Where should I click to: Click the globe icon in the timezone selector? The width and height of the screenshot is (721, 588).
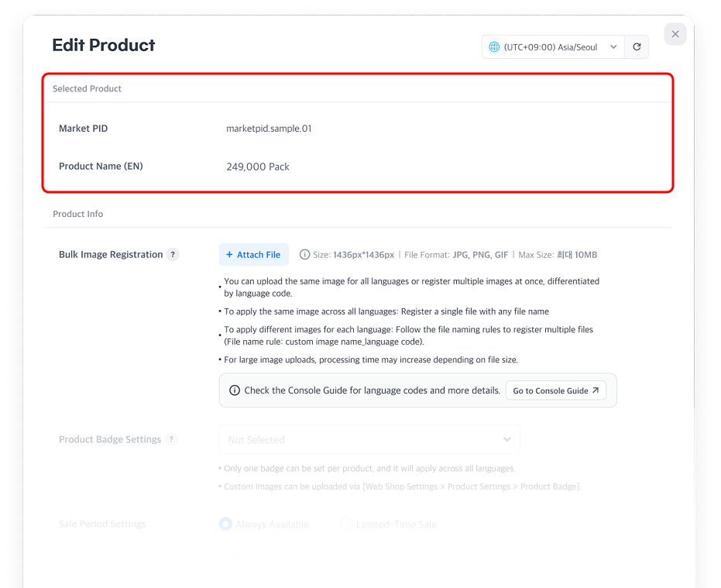pos(494,47)
